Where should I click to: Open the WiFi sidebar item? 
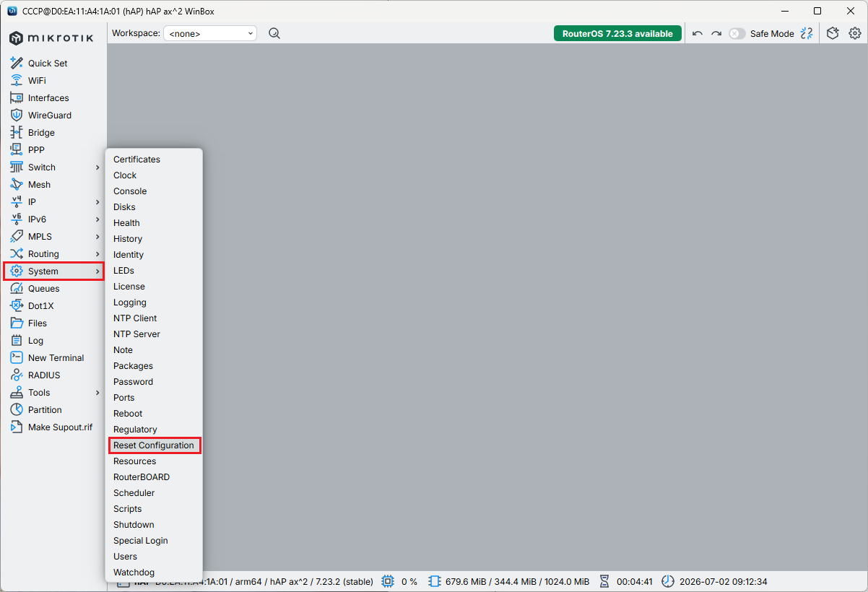pyautogui.click(x=27, y=81)
